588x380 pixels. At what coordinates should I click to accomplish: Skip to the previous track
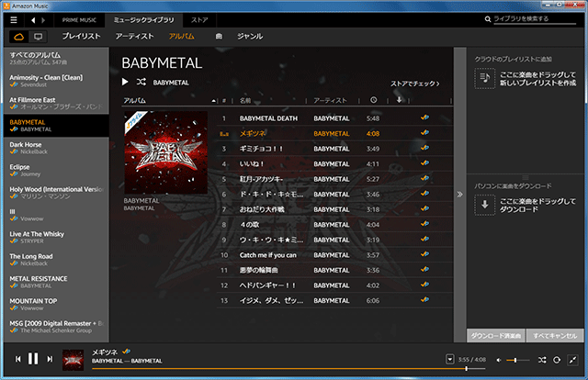pyautogui.click(x=18, y=359)
